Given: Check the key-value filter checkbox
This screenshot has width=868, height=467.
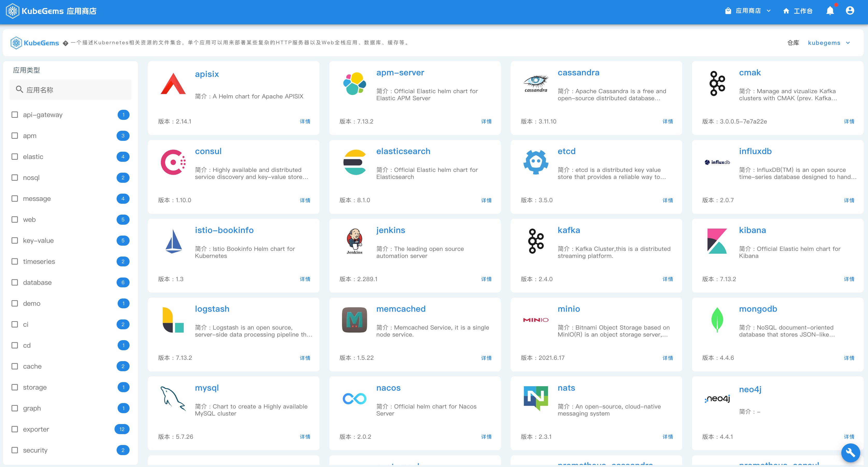Looking at the screenshot, I should tap(15, 240).
